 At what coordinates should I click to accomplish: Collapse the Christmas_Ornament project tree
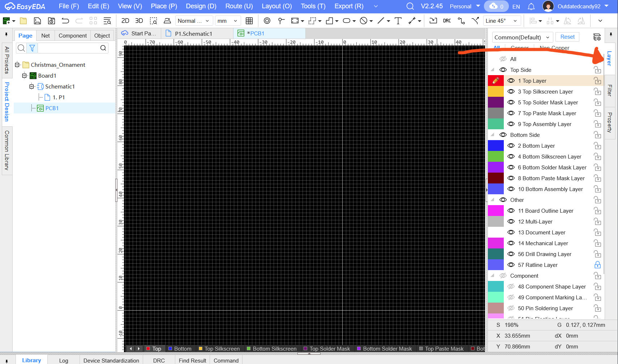tap(17, 65)
